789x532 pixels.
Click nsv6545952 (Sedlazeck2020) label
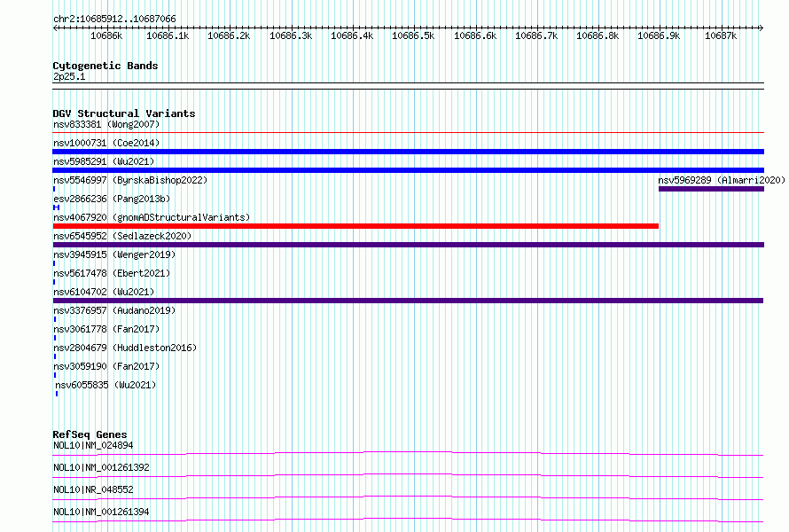tap(122, 236)
